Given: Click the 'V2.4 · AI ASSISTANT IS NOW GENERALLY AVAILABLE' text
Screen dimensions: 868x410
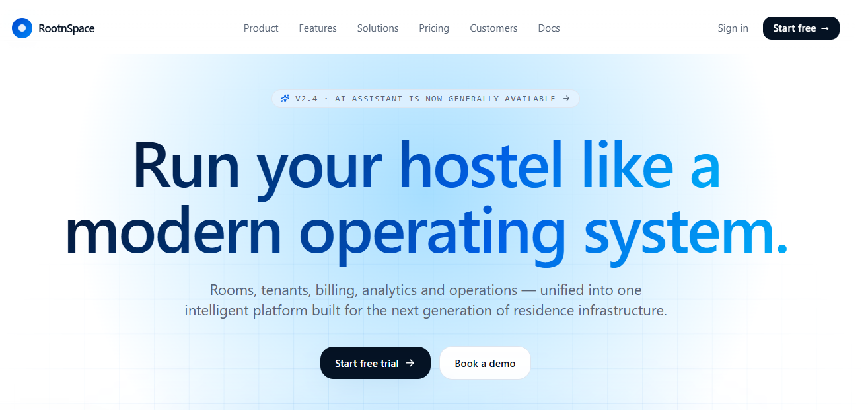Looking at the screenshot, I should (x=425, y=99).
